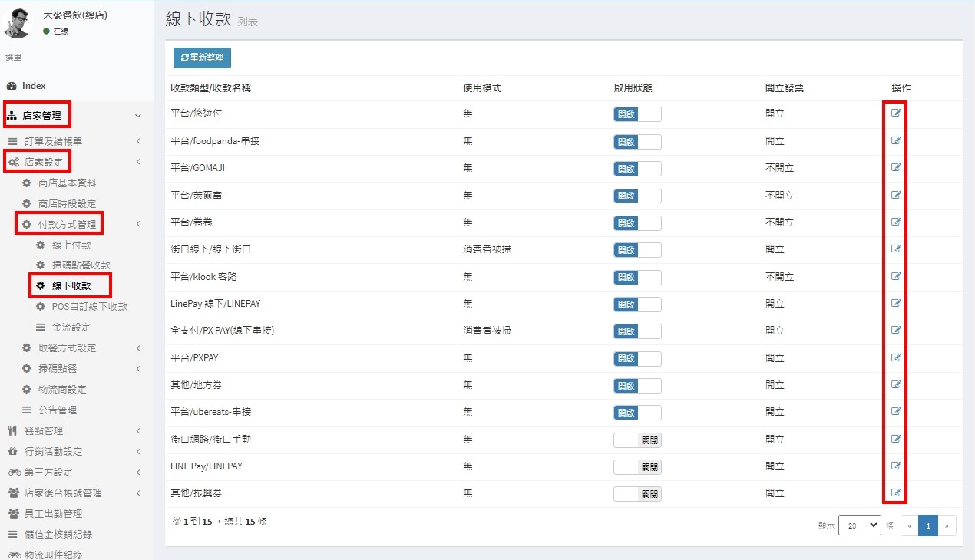Click edit icon for 平台/悠遊付 row
Image resolution: width=975 pixels, height=560 pixels.
click(x=895, y=114)
